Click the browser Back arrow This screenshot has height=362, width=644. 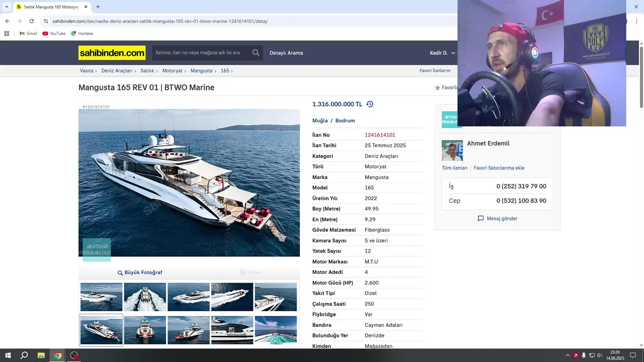[7, 21]
